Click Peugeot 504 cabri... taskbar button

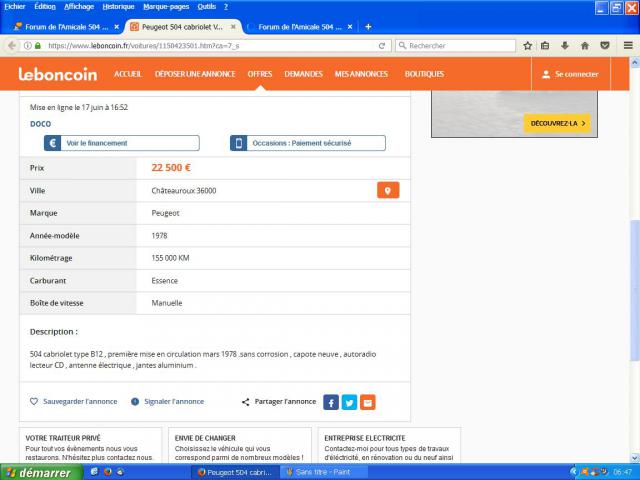point(235,473)
